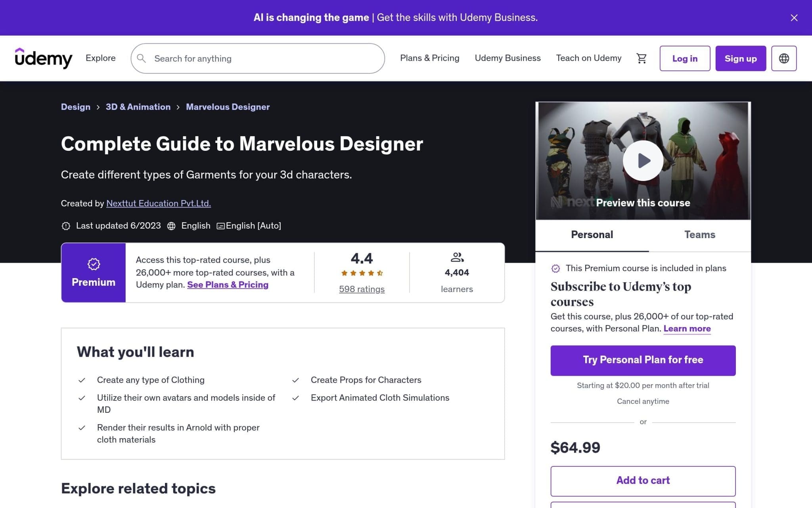Click checkmark beside Create Props for Characters

[295, 380]
